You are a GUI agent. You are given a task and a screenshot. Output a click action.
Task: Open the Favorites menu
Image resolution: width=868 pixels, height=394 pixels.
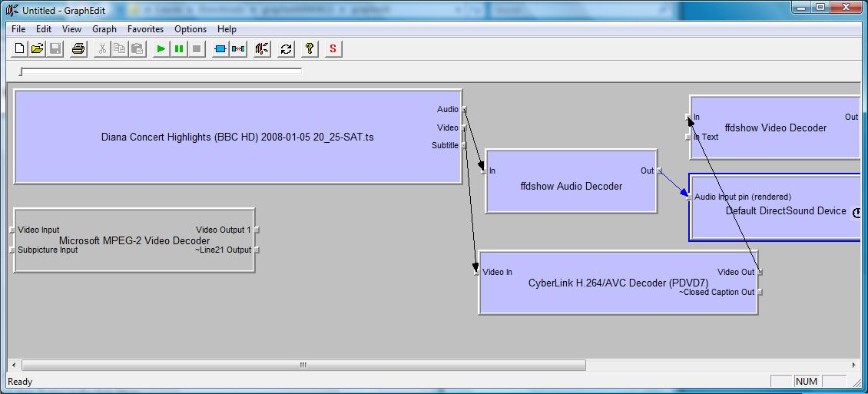pos(146,28)
